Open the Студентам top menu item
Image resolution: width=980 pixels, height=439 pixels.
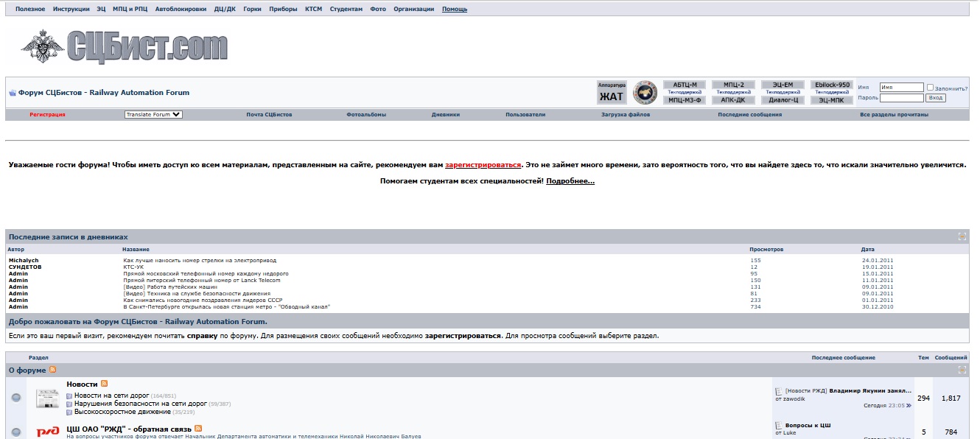tap(346, 10)
